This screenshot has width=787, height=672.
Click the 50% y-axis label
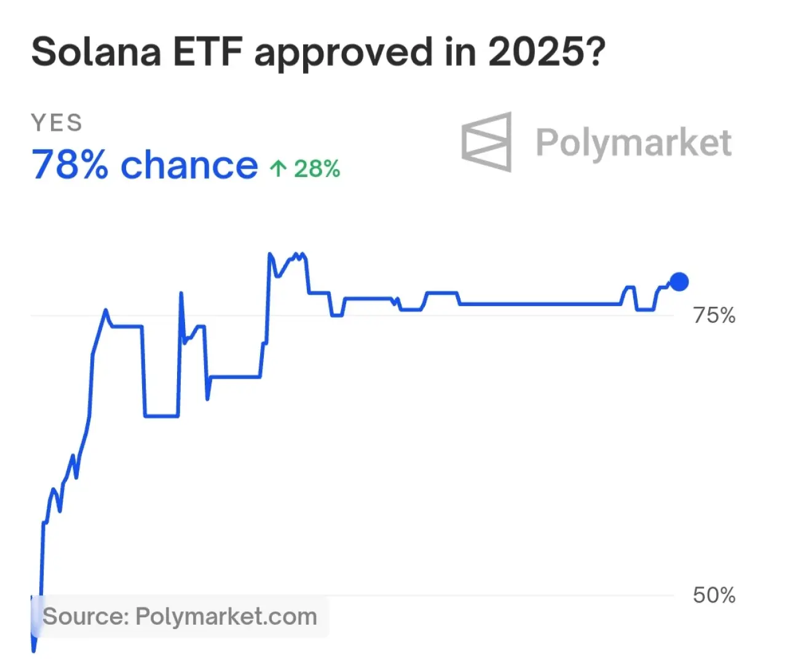coord(714,595)
